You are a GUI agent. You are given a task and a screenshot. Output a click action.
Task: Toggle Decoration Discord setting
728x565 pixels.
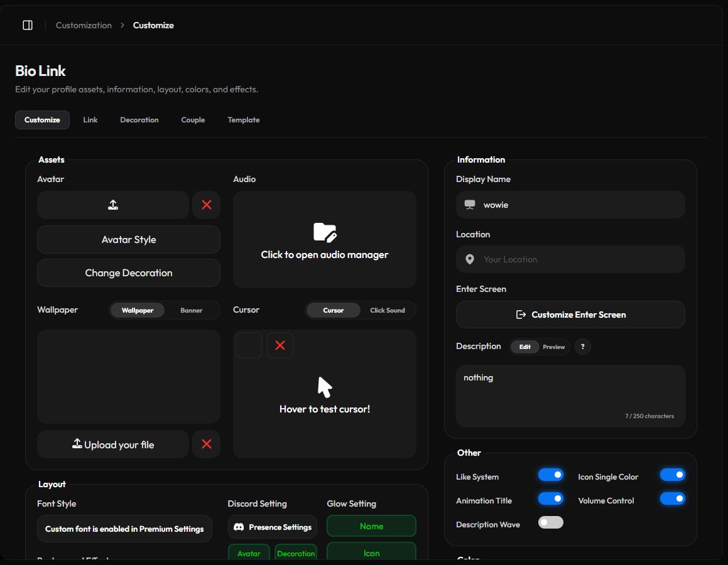coord(296,552)
